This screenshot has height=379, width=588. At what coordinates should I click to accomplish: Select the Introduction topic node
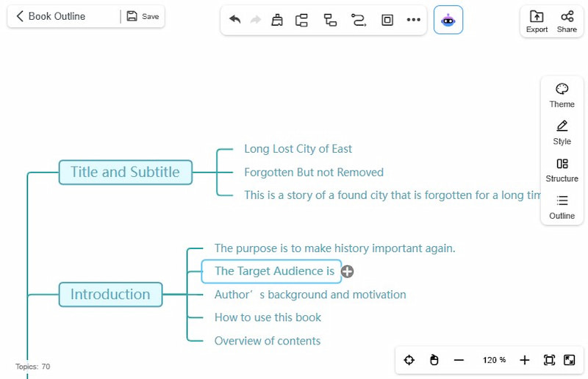tap(110, 295)
